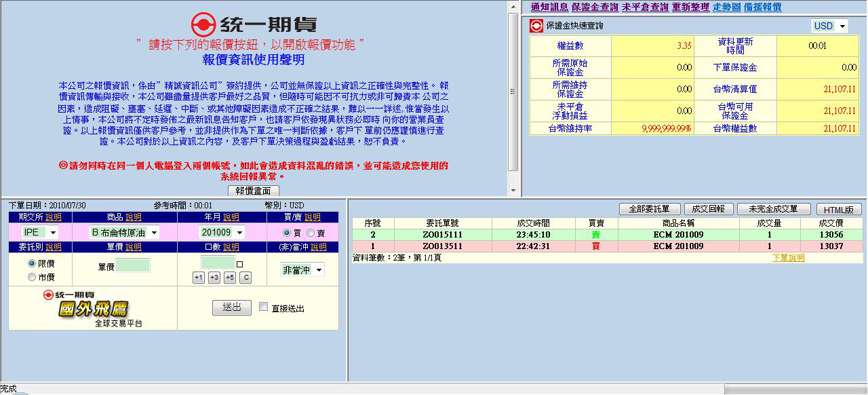Open the USD currency dropdown
Screen dimensions: 868x395
click(x=830, y=26)
